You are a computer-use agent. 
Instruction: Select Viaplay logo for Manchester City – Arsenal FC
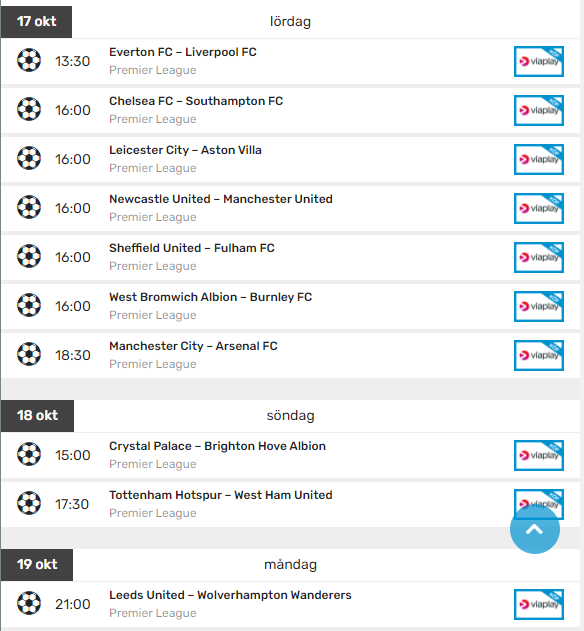pos(539,355)
